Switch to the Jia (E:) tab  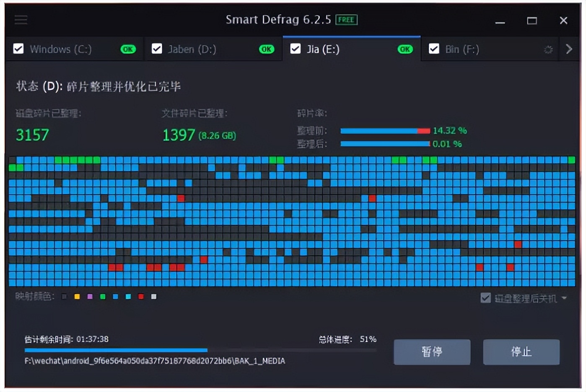point(352,49)
